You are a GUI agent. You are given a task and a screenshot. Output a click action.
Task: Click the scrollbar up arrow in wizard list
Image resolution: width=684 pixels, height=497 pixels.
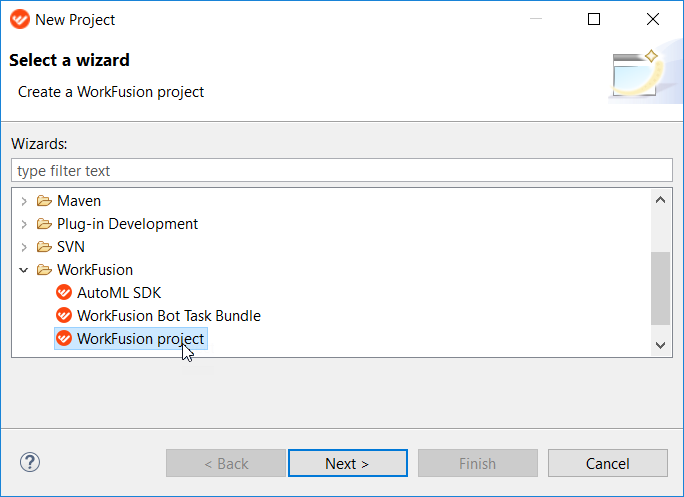660,200
